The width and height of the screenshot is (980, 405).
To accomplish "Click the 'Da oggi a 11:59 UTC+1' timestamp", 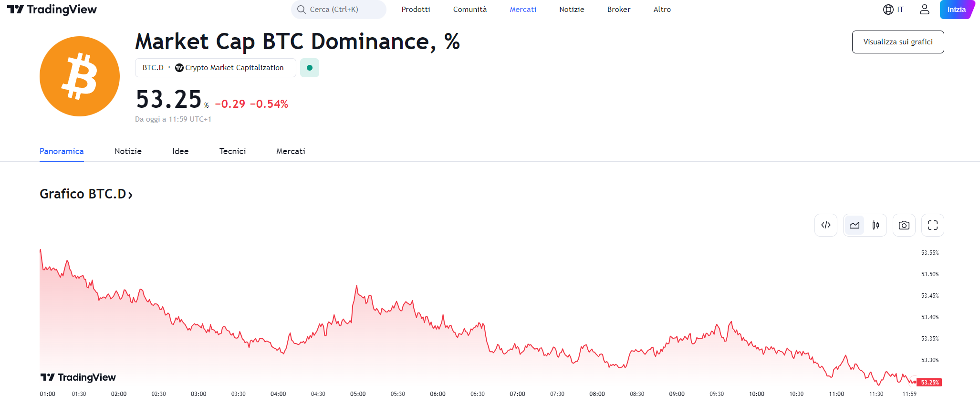I will (173, 119).
